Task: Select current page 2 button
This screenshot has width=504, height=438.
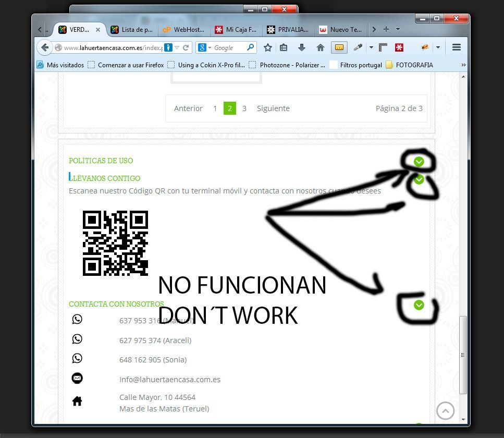Action: [229, 108]
